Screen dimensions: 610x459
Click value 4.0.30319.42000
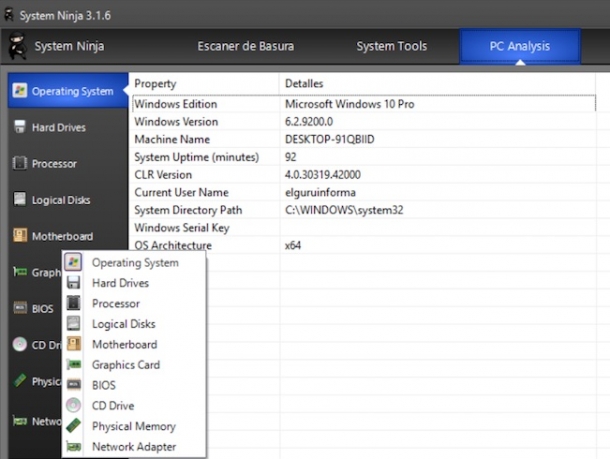pos(323,175)
